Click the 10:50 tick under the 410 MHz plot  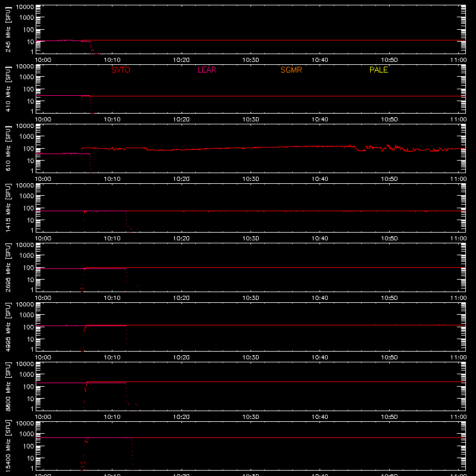click(389, 120)
